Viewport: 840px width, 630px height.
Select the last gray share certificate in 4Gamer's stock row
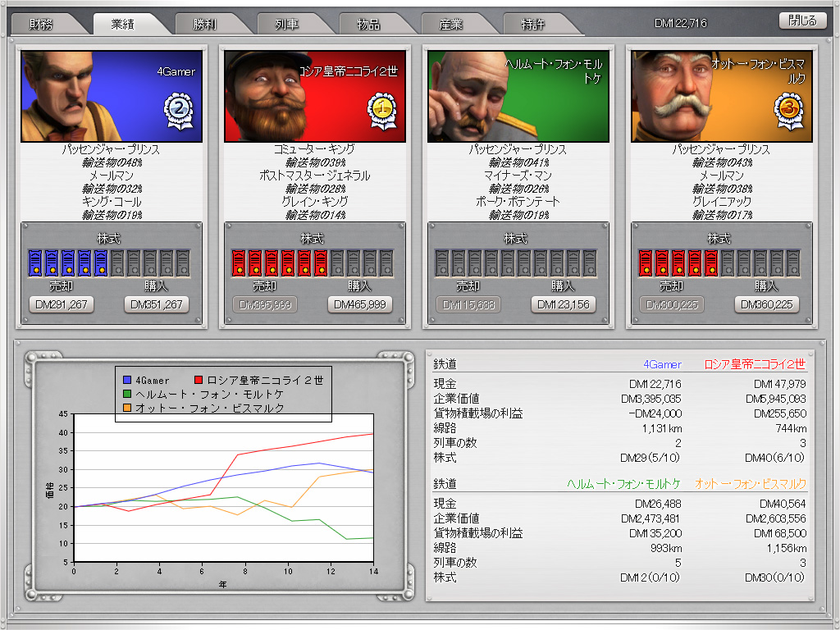pos(182,262)
